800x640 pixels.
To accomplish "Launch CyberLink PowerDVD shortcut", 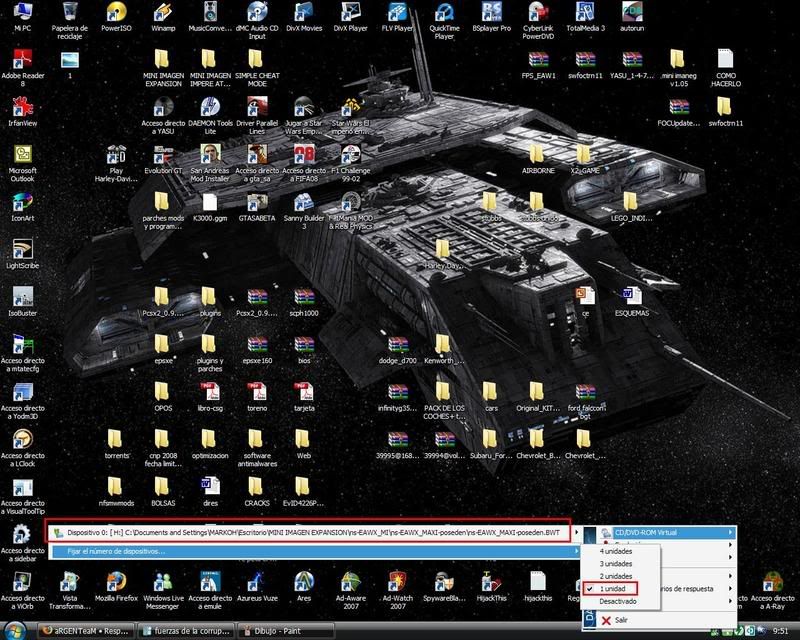I will point(538,20).
